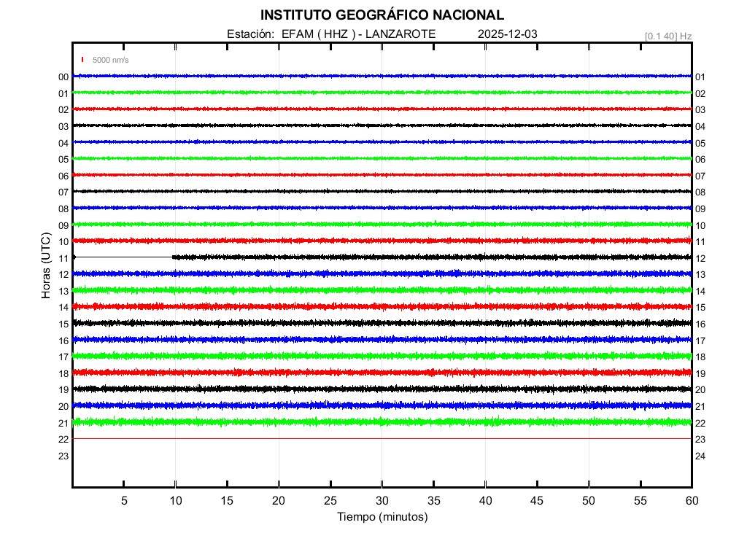Click the 45-minute tick label on time axis
Screen dimensions: 747x560
click(537, 501)
